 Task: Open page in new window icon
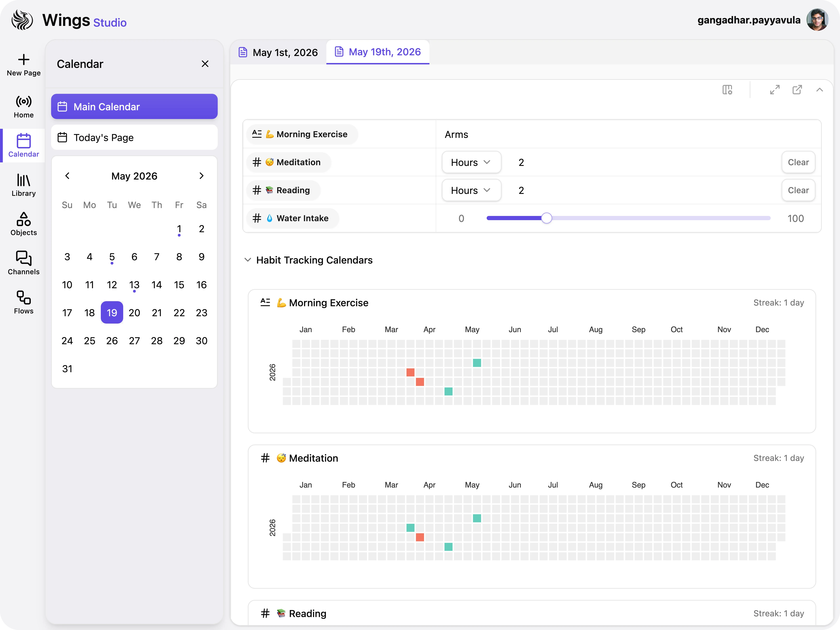coord(797,90)
